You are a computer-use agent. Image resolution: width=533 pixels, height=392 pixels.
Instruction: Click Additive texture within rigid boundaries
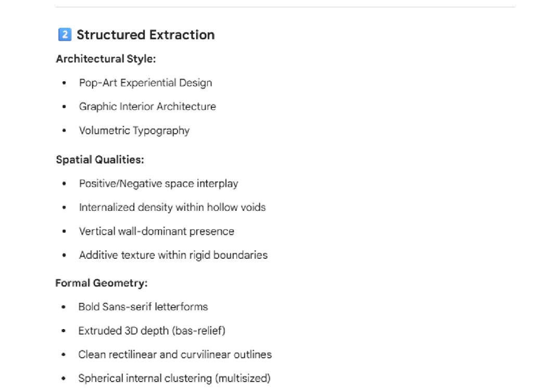(x=173, y=256)
